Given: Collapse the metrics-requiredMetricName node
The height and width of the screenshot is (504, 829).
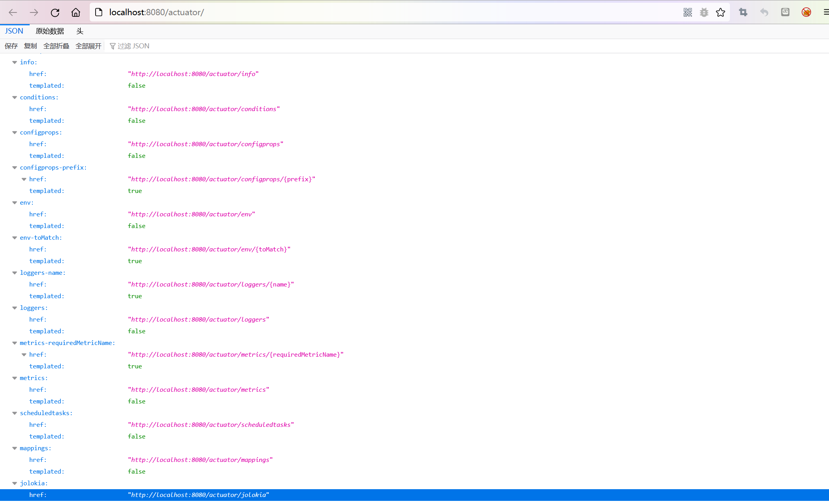Looking at the screenshot, I should pyautogui.click(x=14, y=343).
